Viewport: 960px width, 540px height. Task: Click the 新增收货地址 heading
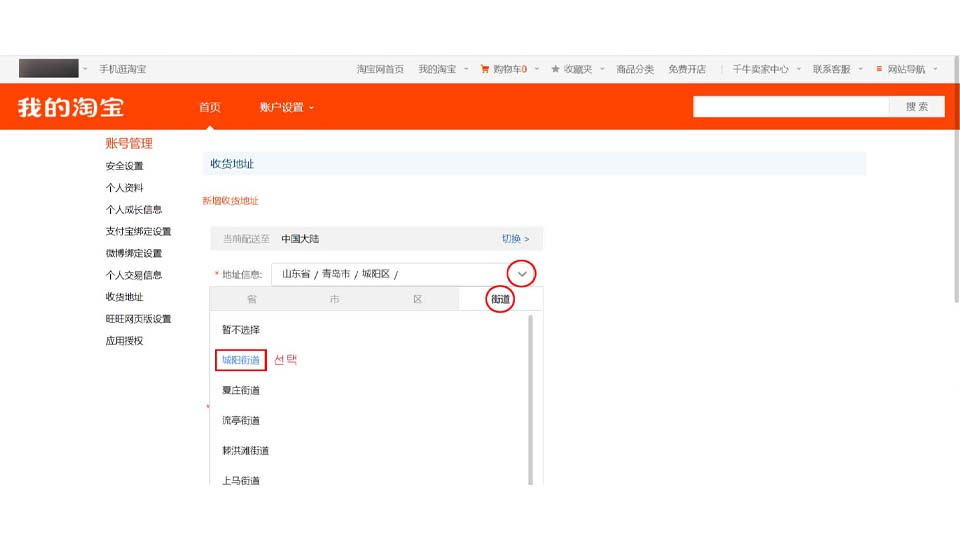[230, 201]
